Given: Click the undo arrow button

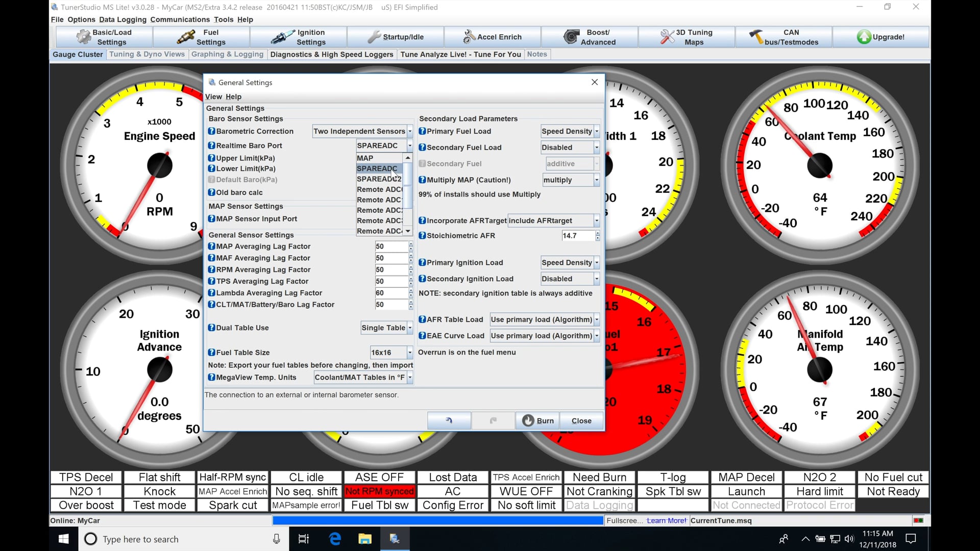Looking at the screenshot, I should coord(449,420).
